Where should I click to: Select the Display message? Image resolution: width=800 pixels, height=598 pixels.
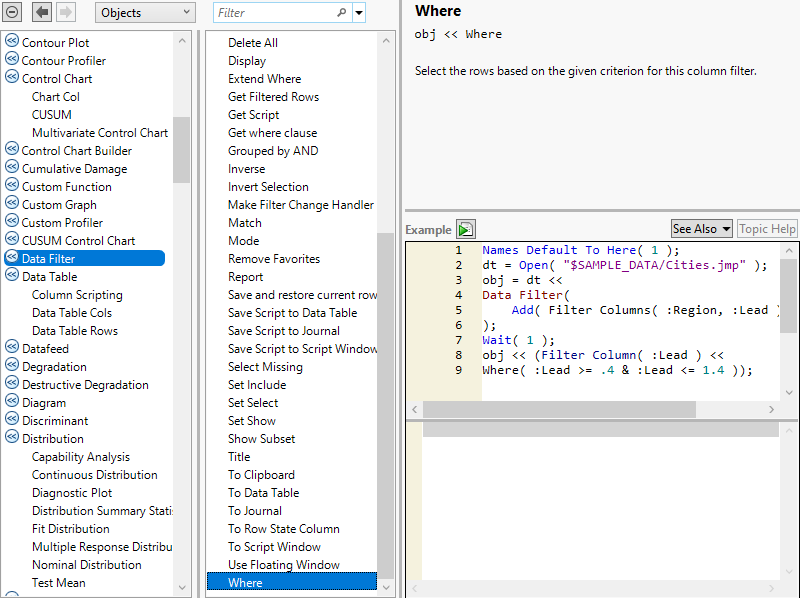(x=247, y=61)
